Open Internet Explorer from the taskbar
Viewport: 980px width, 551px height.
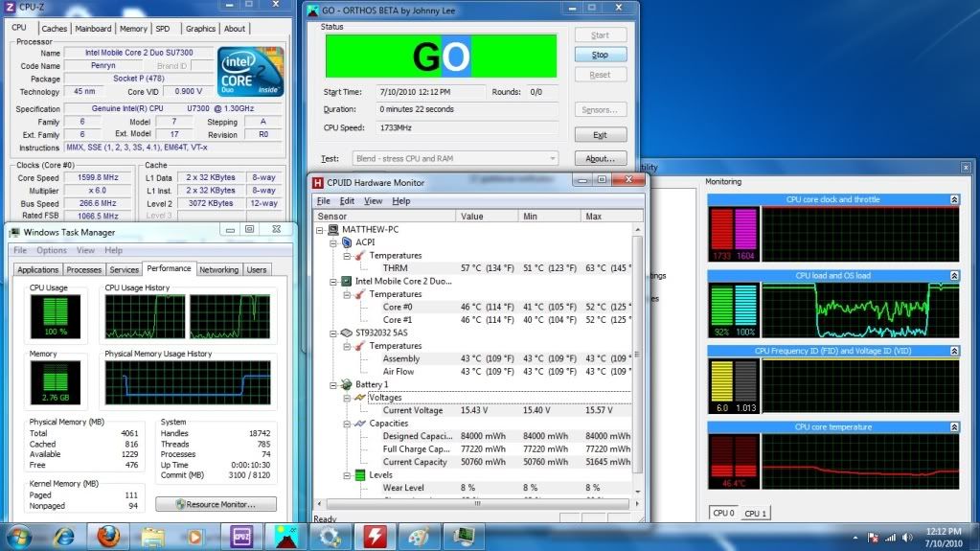[63, 537]
